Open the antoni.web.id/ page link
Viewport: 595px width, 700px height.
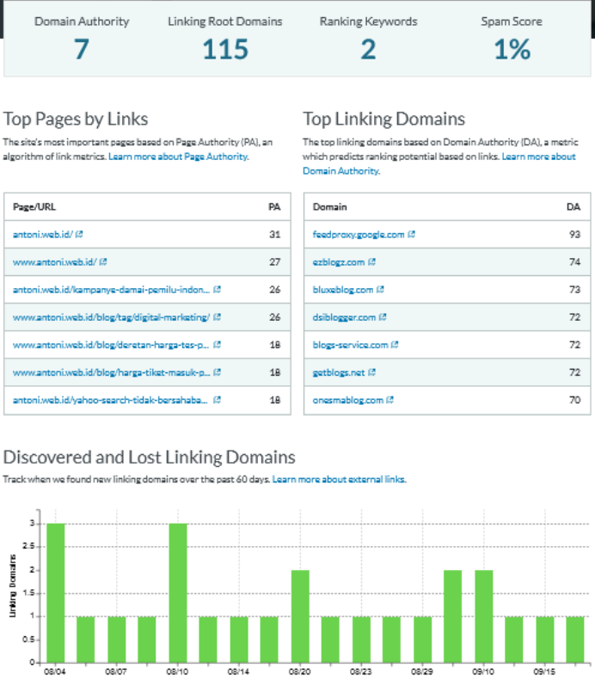[42, 235]
